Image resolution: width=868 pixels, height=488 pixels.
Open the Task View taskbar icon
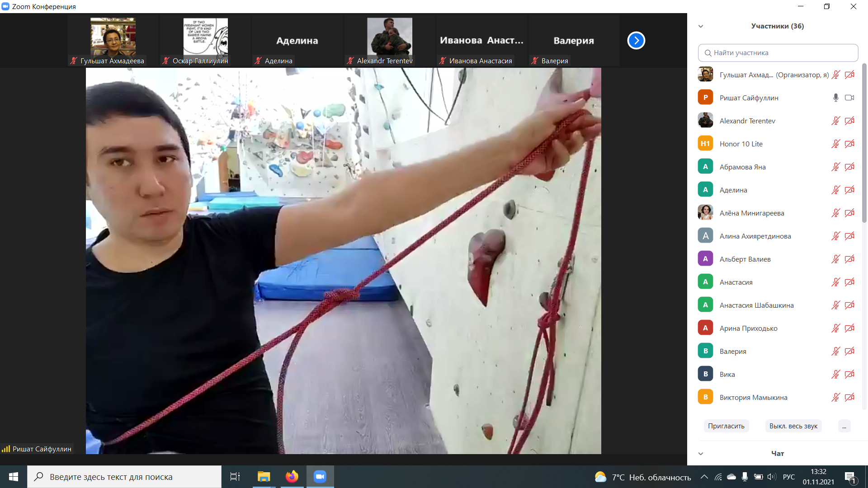[235, 477]
